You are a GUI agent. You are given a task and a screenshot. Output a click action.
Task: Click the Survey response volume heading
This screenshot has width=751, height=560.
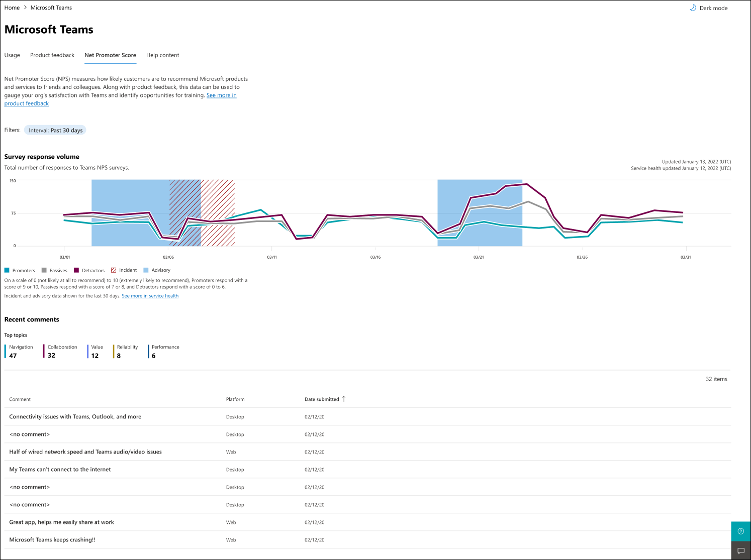pos(42,157)
